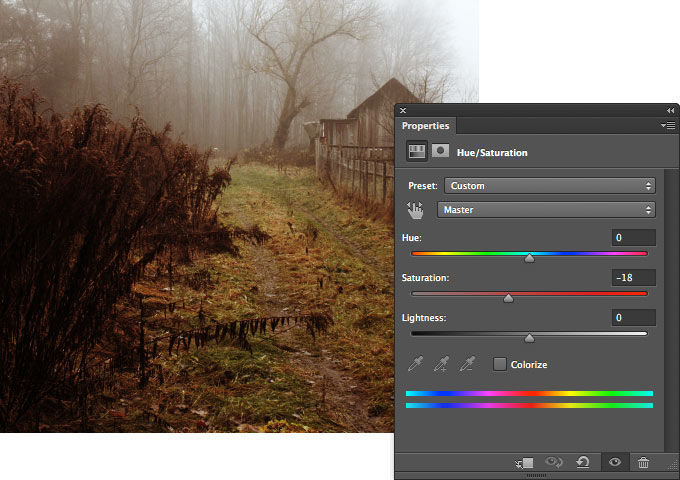Viewport: 680px width, 480px height.
Task: Click the Hue slider handle
Action: [x=529, y=258]
